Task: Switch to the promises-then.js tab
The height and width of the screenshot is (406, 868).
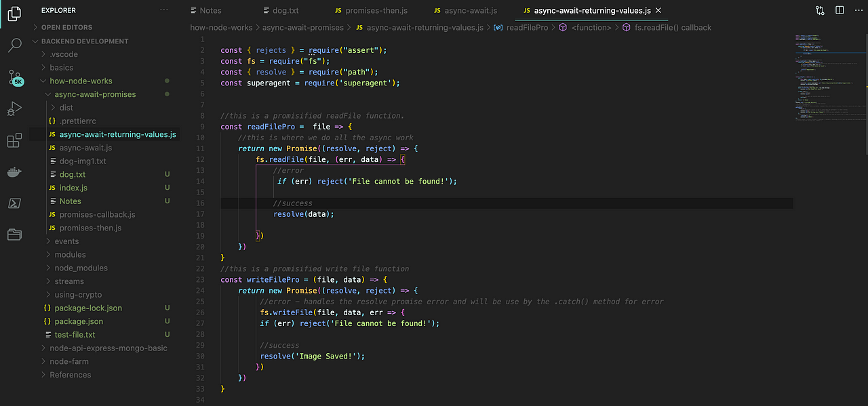Action: tap(372, 11)
